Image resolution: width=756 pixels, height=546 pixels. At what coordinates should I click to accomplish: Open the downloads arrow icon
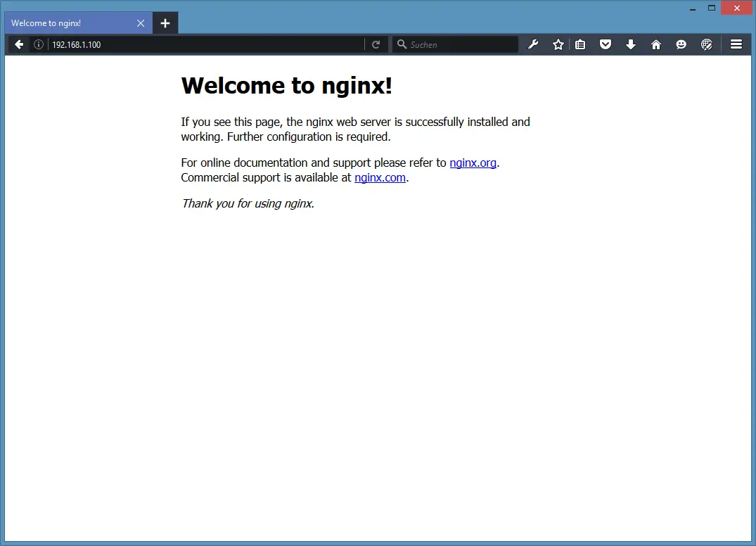click(631, 44)
